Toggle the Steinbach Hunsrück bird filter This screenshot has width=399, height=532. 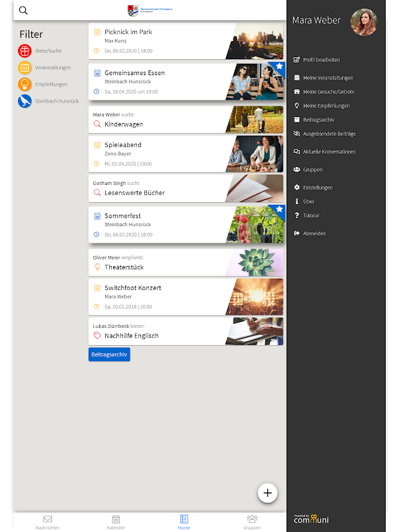coord(25,101)
